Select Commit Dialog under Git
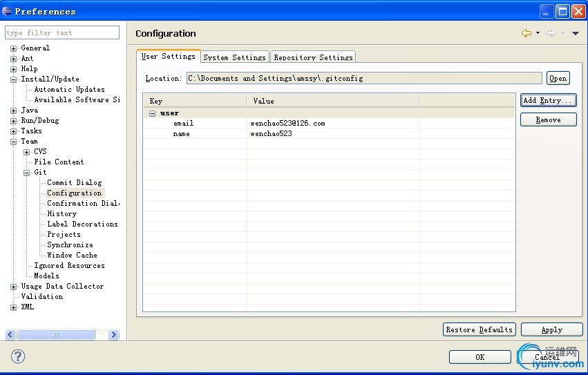Image resolution: width=588 pixels, height=375 pixels. (x=74, y=182)
